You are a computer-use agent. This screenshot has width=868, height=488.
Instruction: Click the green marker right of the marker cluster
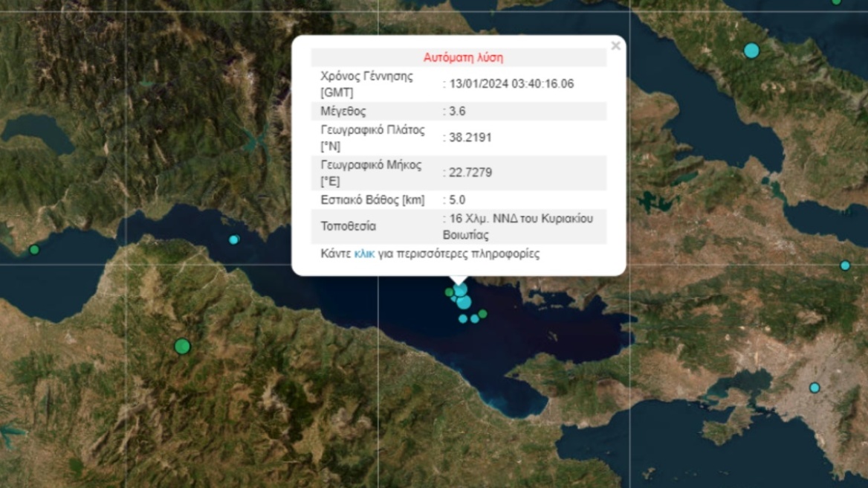[483, 314]
